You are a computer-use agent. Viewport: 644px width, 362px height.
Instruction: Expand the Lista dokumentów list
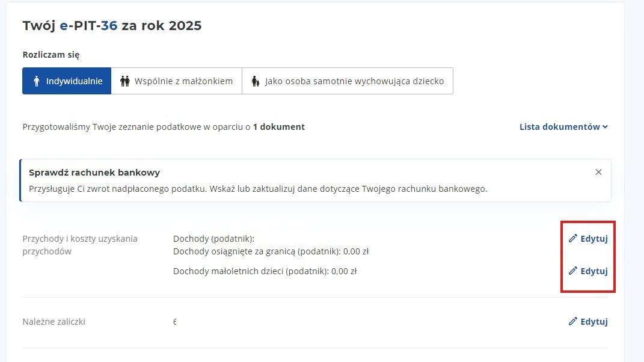560,127
